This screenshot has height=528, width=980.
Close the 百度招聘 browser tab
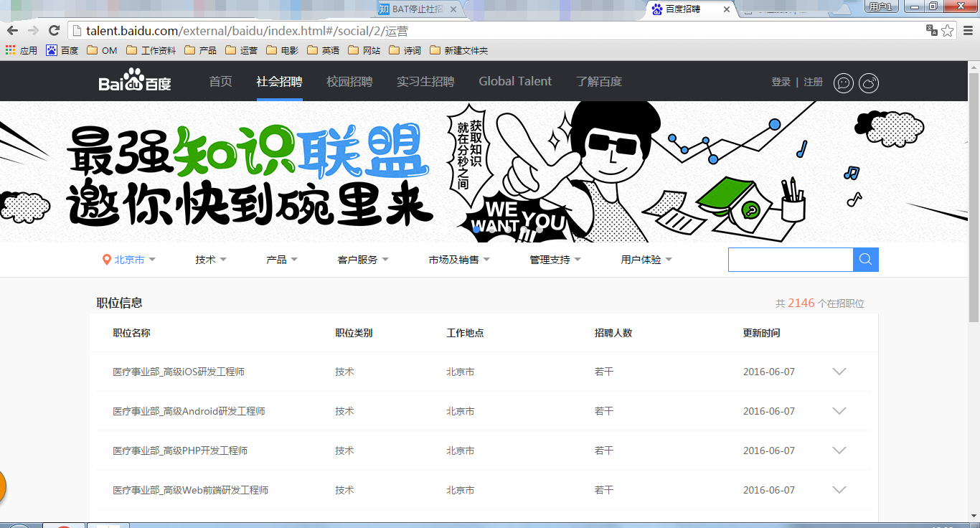(726, 9)
